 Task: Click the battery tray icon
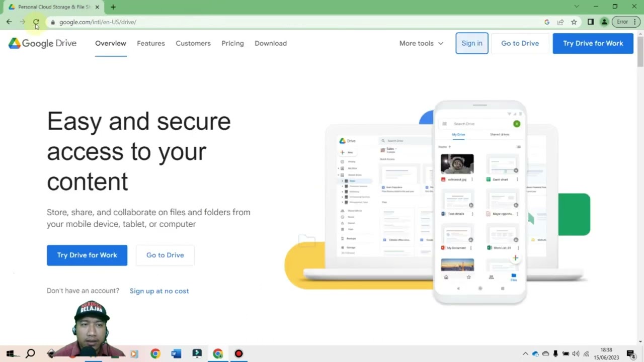566,354
